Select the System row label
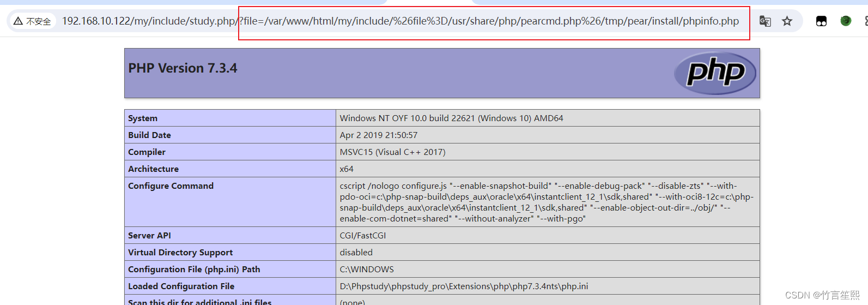Viewport: 868px width, 305px height. (x=143, y=118)
